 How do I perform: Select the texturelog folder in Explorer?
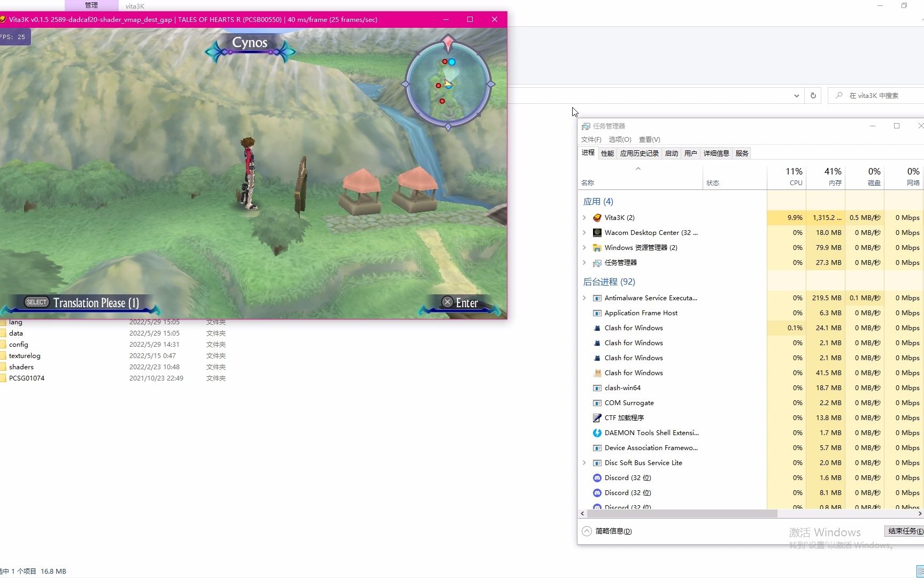(25, 356)
